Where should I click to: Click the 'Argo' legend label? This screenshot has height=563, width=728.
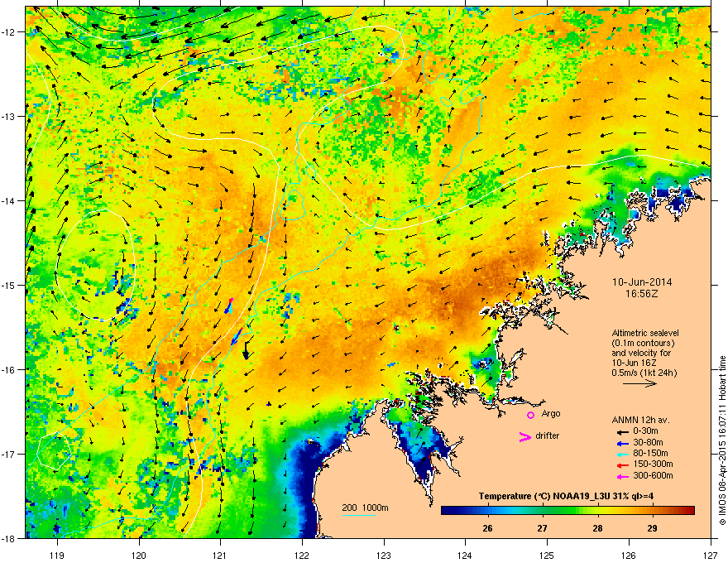(x=551, y=413)
